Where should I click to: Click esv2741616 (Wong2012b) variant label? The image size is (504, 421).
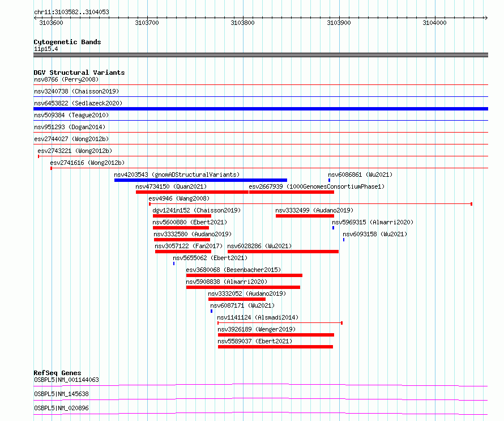click(87, 163)
